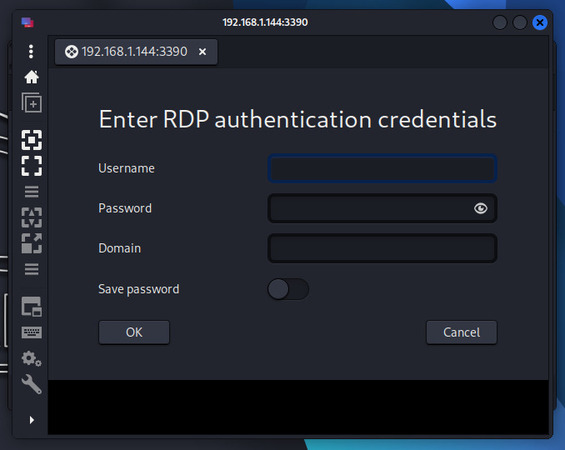The width and height of the screenshot is (565, 450).
Task: Toggle fullscreen mode icon
Action: click(31, 166)
